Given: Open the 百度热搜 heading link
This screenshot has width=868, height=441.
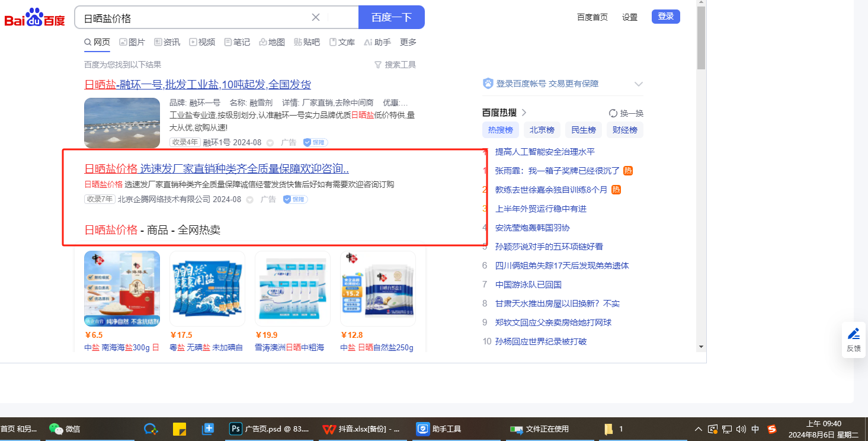Looking at the screenshot, I should 505,113.
